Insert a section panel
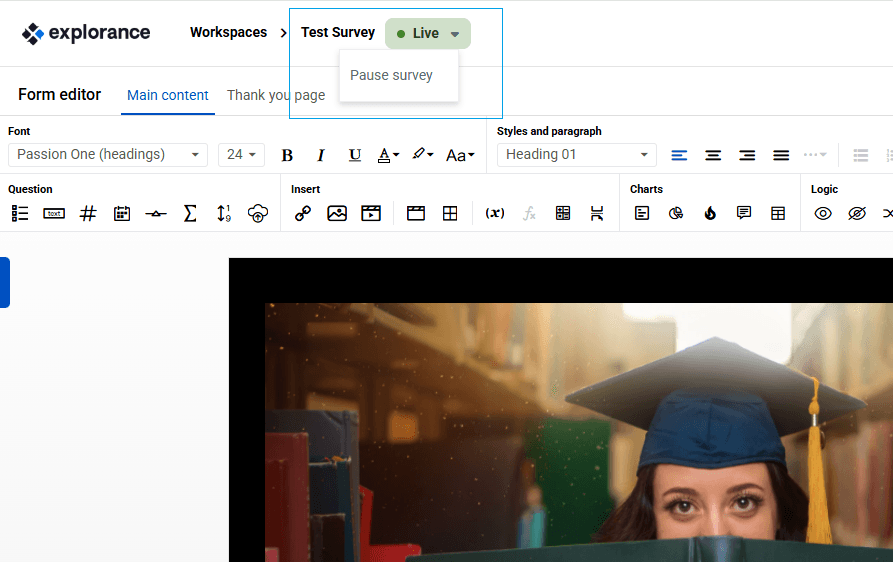The width and height of the screenshot is (893, 562). 416,214
